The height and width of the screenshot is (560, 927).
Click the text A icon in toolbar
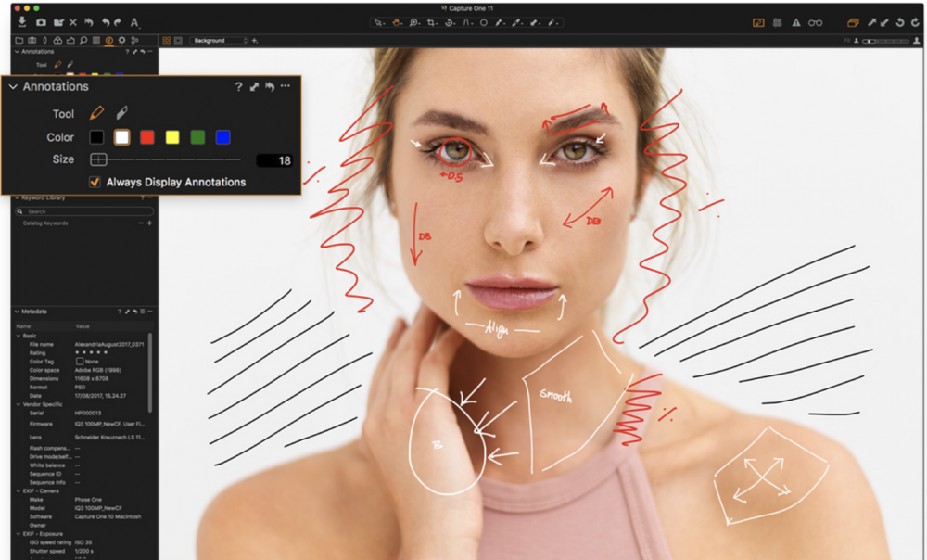coord(134,22)
